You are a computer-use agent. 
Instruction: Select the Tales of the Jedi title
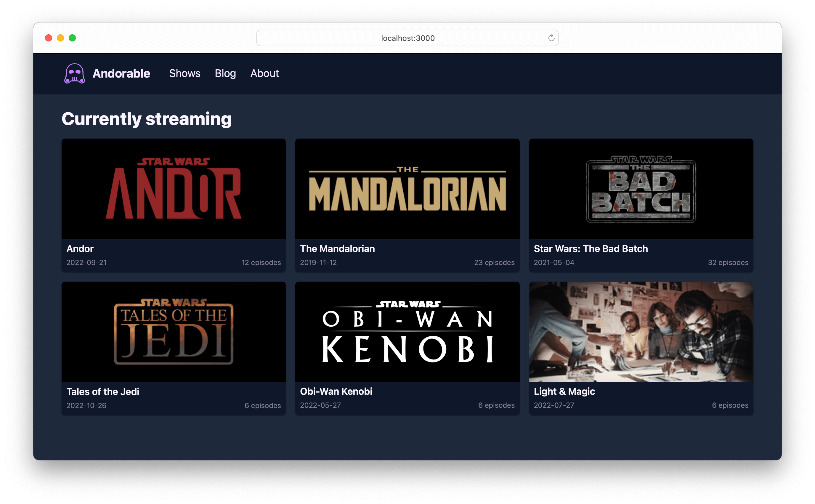coord(103,392)
